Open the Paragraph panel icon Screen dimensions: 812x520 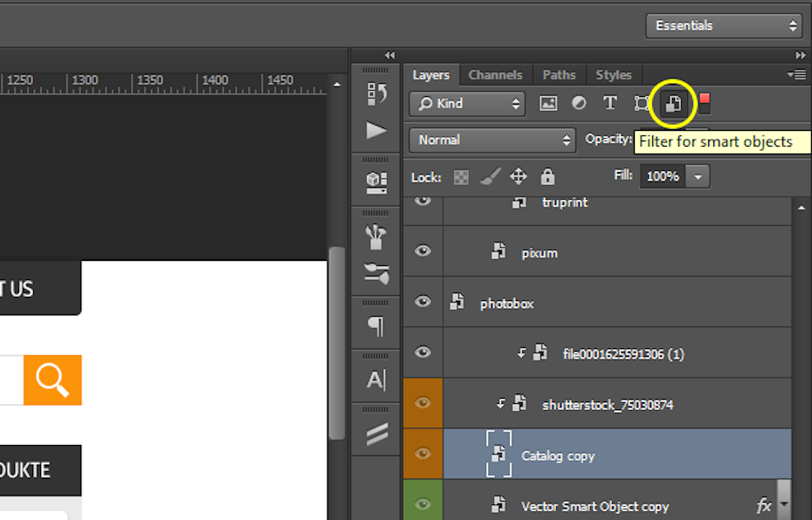click(376, 326)
